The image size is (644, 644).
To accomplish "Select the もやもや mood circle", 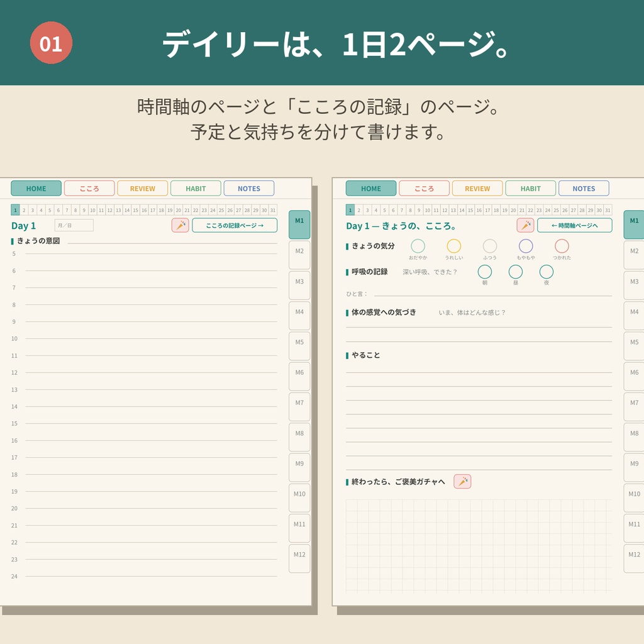I will pos(526,246).
